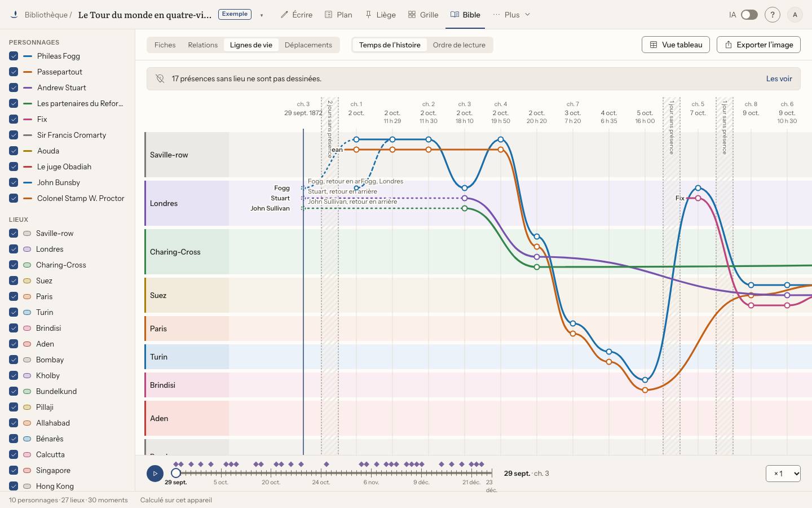Uncheck the Saville-row location checkbox
Screen dimensions: 812x508
point(14,233)
